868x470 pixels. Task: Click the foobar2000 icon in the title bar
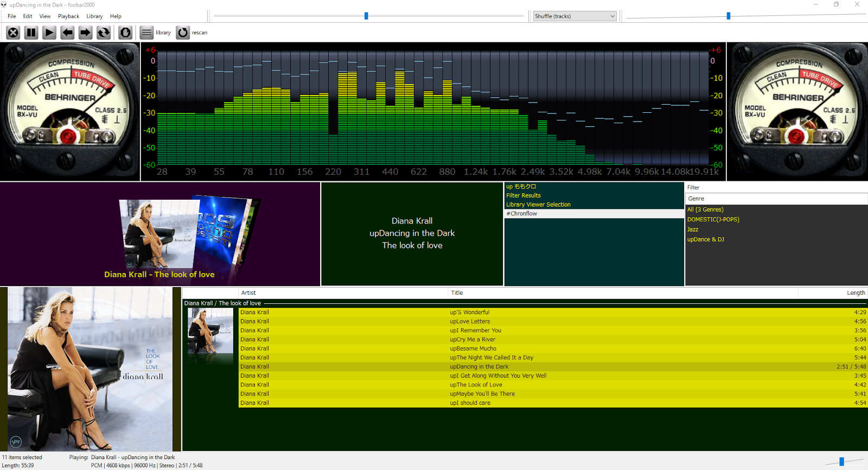click(4, 4)
